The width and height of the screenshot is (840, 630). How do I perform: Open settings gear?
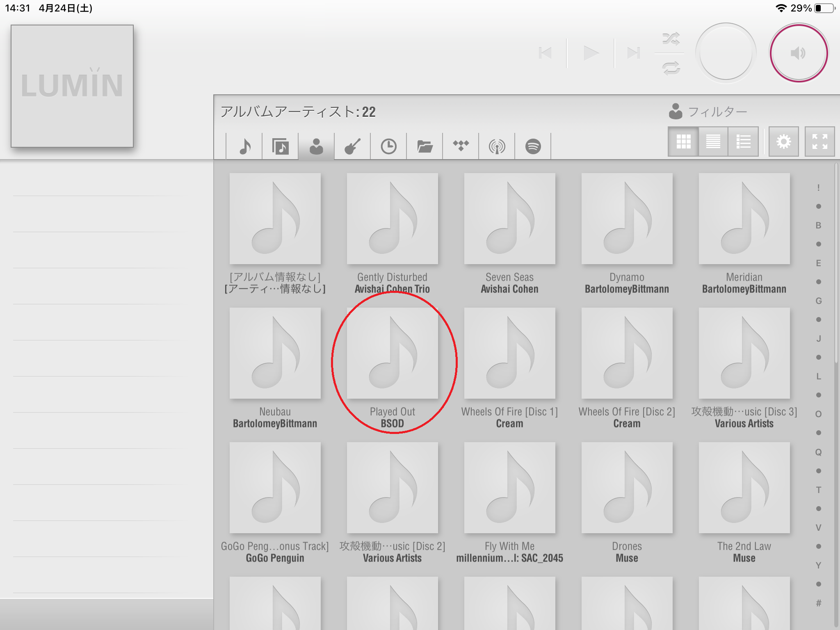[783, 142]
